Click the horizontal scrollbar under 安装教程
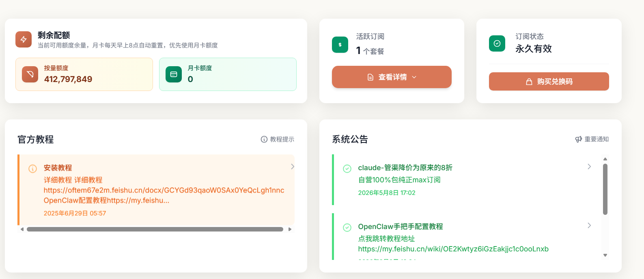644x279 pixels. 155,229
